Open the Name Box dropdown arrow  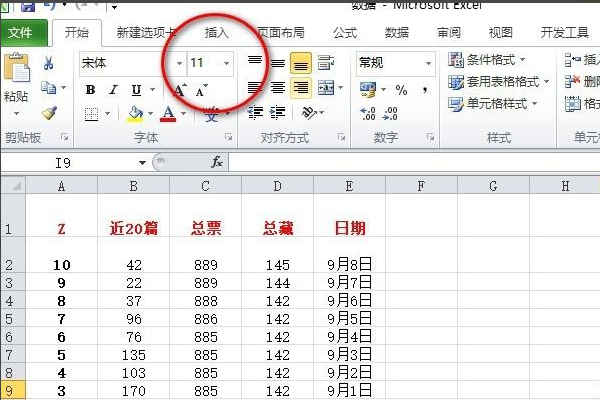pos(142,163)
